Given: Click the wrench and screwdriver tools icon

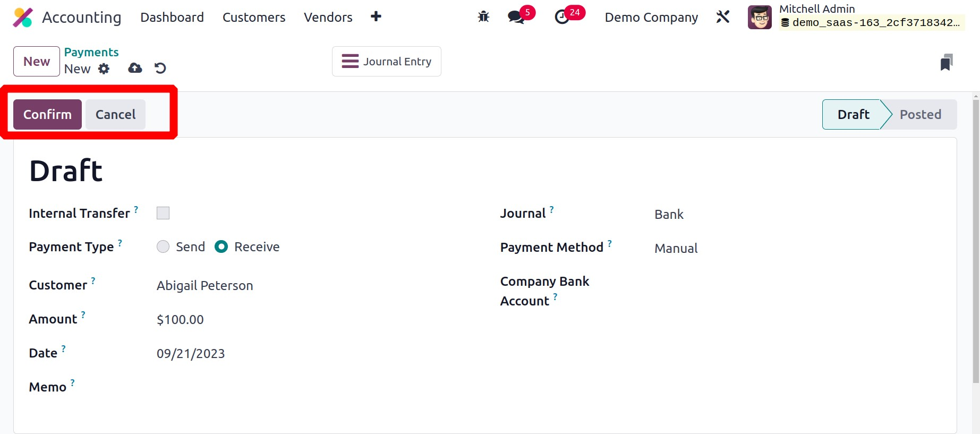Looking at the screenshot, I should point(723,17).
